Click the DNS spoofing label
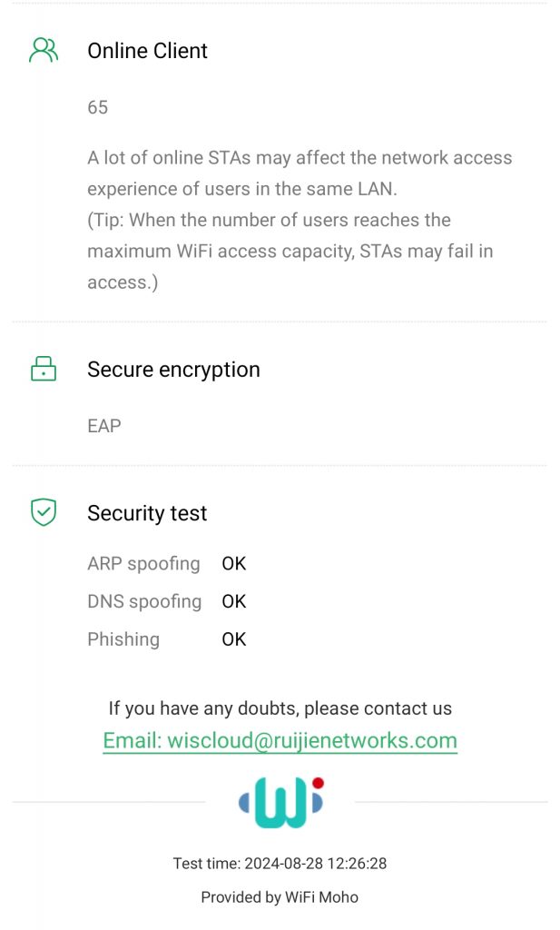This screenshot has width=560, height=930. pyautogui.click(x=144, y=601)
